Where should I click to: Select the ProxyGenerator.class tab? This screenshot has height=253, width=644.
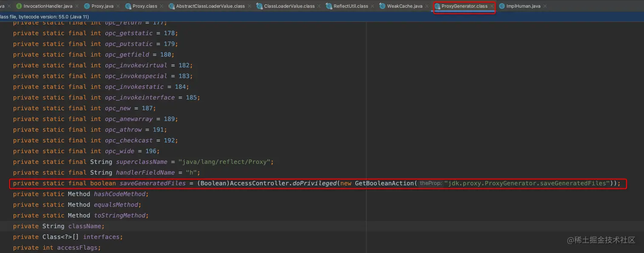coord(464,6)
